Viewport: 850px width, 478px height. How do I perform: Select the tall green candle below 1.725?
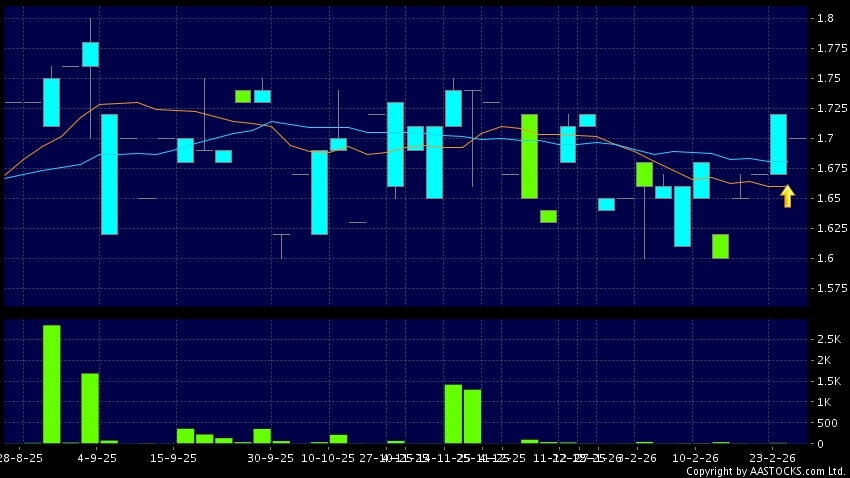529,156
